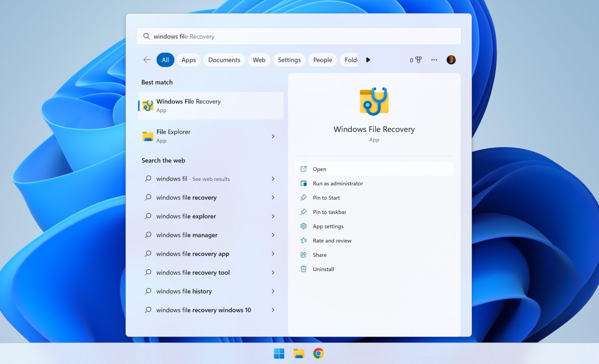Click the Start button on the taskbar
Image resolution: width=599 pixels, height=364 pixels.
[279, 352]
